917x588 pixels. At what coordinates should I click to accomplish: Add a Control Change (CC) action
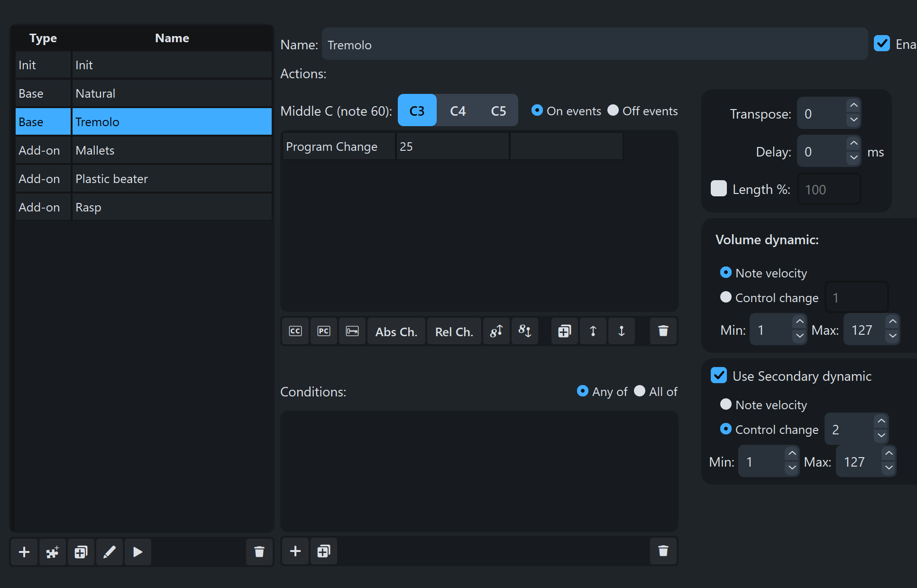click(295, 331)
